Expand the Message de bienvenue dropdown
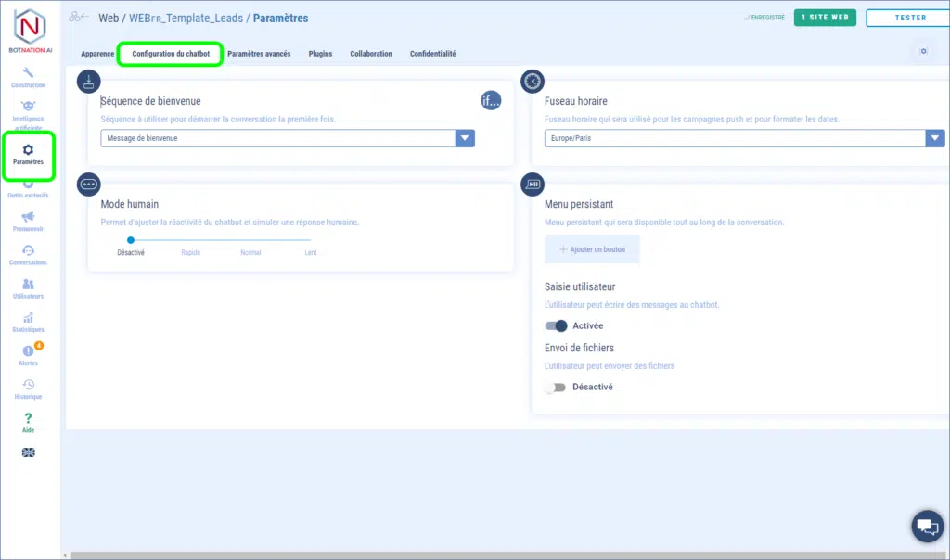The image size is (950, 560). pyautogui.click(x=465, y=138)
